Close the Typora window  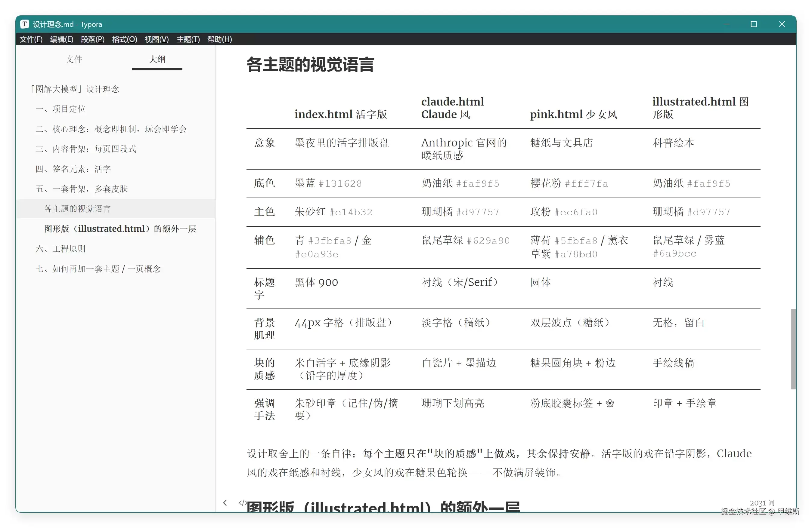(782, 24)
